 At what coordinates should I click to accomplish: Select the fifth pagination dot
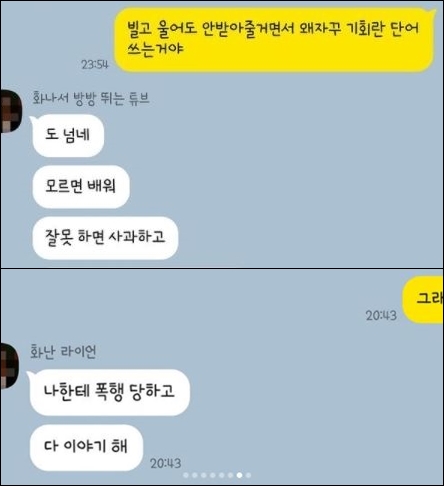point(222,475)
